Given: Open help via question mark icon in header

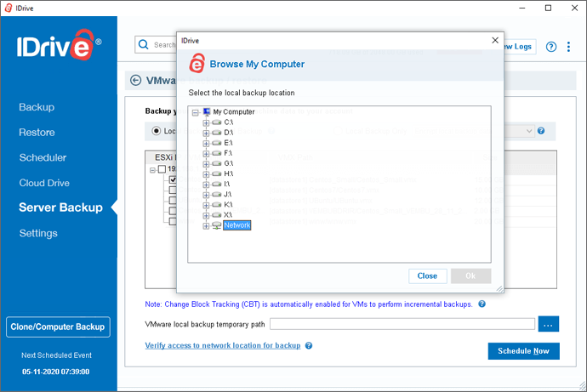Looking at the screenshot, I should (551, 47).
